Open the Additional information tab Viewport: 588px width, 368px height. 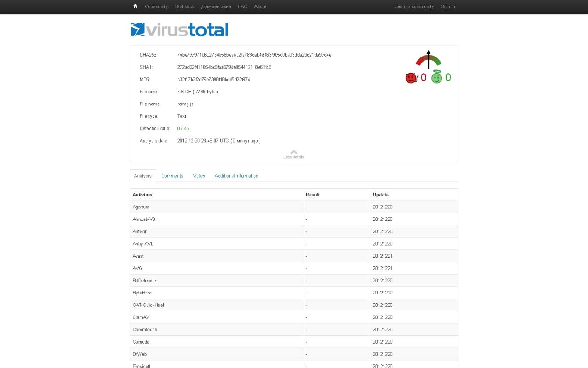tap(236, 176)
